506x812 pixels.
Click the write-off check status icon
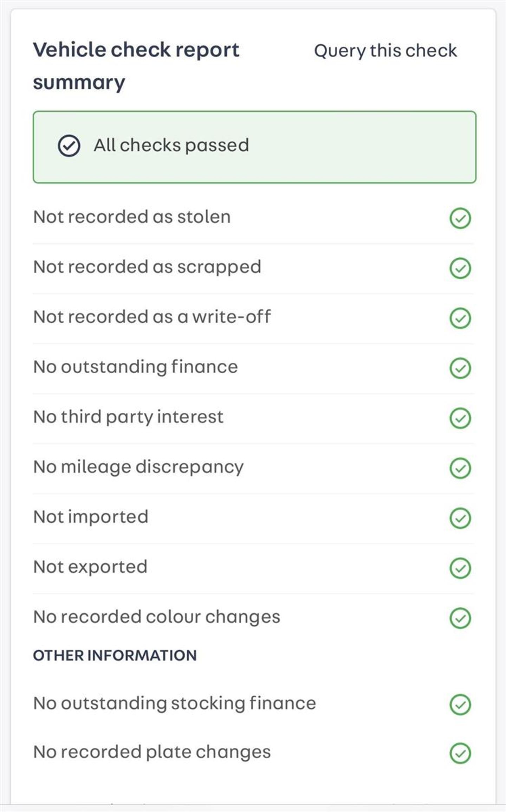point(460,318)
